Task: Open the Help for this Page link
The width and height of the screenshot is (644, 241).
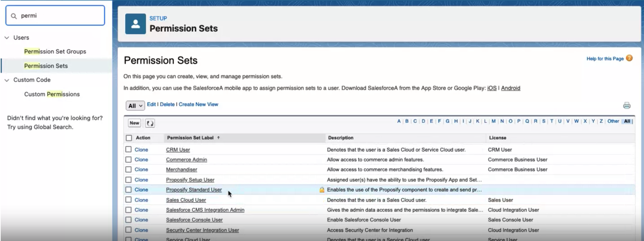Action: tap(605, 59)
